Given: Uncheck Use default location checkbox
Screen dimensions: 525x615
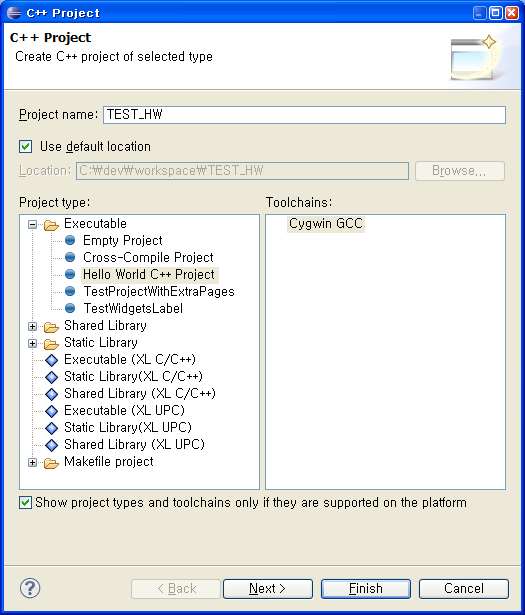Looking at the screenshot, I should pos(25,147).
